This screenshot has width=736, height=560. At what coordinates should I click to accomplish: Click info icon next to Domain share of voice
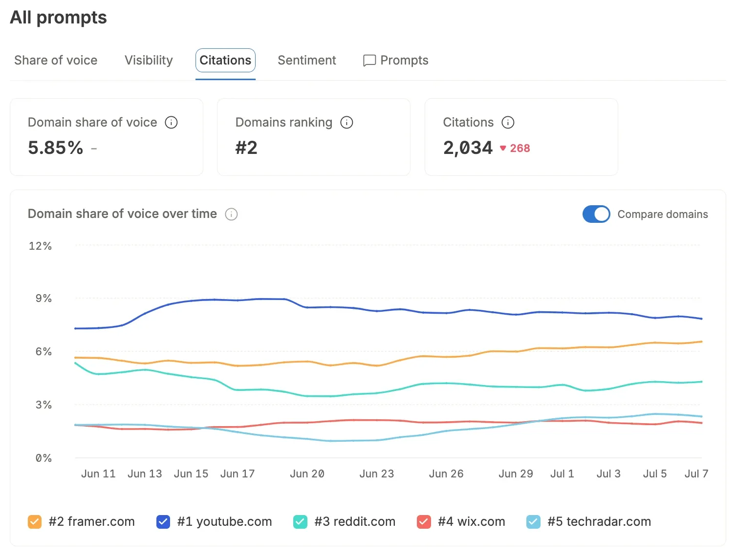click(x=171, y=122)
